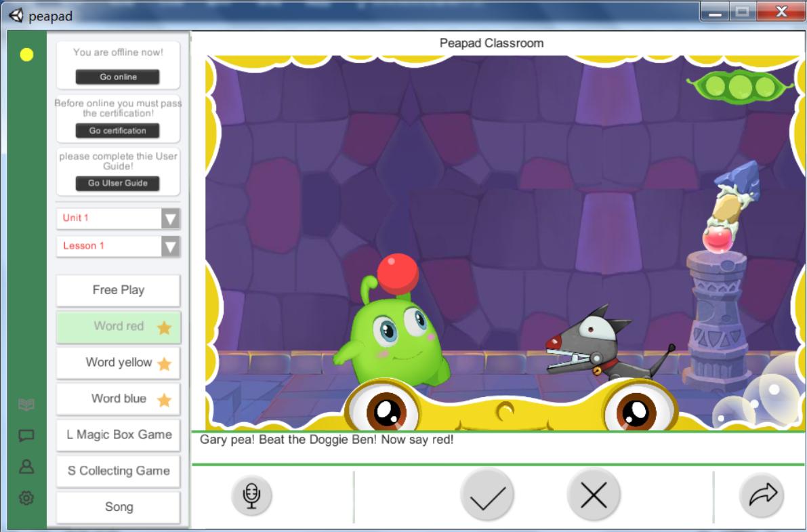Viewport: 807px width, 532px height.
Task: Click the share arrow icon
Action: (x=762, y=495)
